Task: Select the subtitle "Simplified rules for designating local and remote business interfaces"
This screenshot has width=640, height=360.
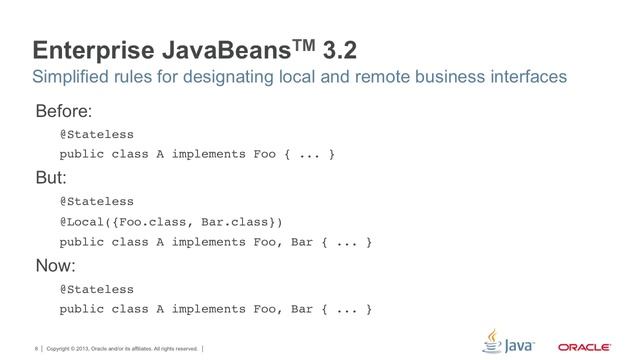Action: tap(300, 77)
